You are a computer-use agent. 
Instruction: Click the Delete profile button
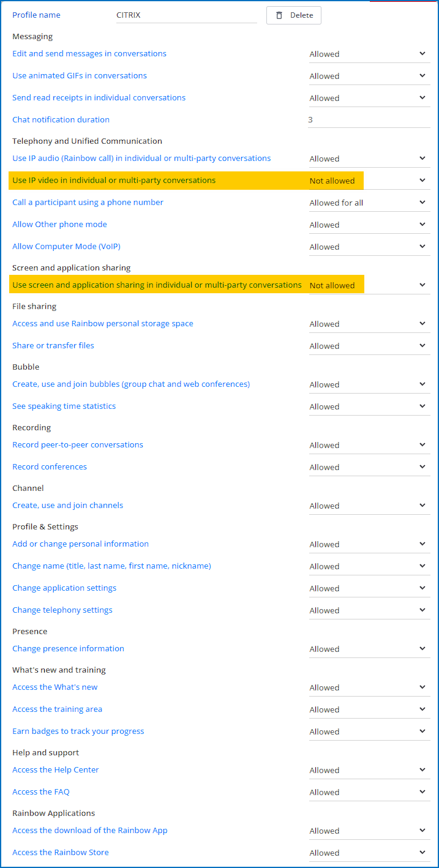[294, 15]
